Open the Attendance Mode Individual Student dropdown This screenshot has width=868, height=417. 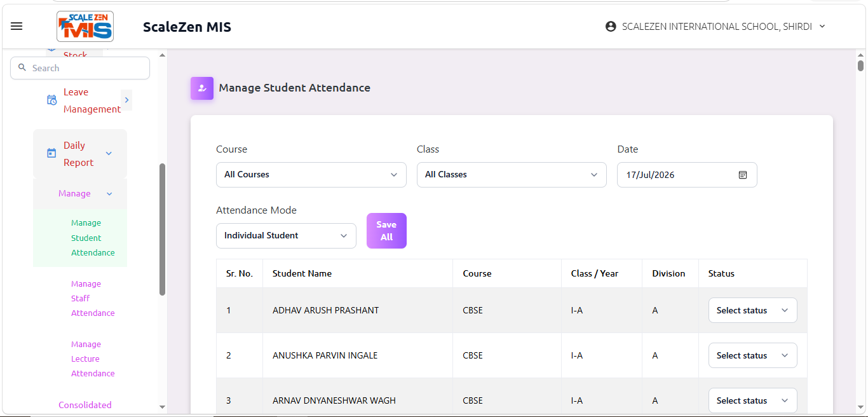(x=286, y=236)
